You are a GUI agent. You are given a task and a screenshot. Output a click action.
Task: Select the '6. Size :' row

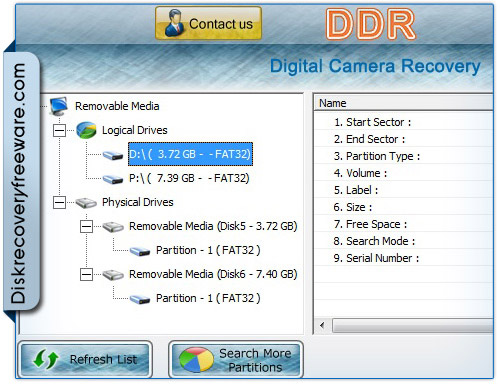404,207
